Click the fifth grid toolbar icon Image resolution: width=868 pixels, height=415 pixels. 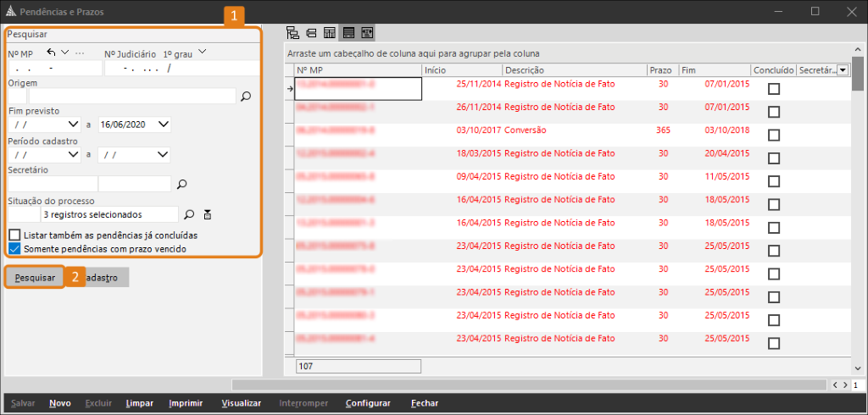(367, 33)
